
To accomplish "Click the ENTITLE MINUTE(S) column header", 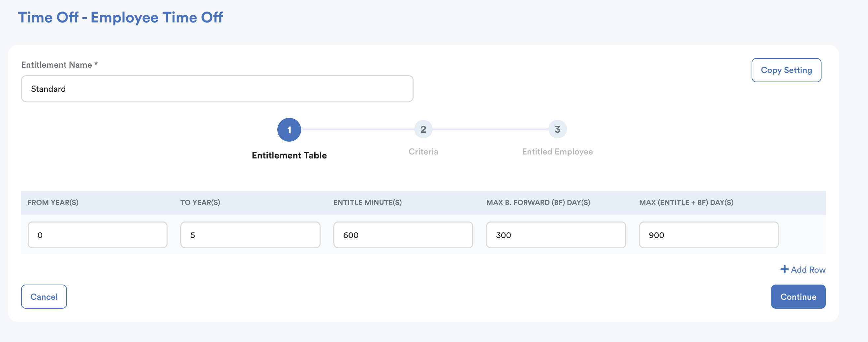I will [x=367, y=202].
